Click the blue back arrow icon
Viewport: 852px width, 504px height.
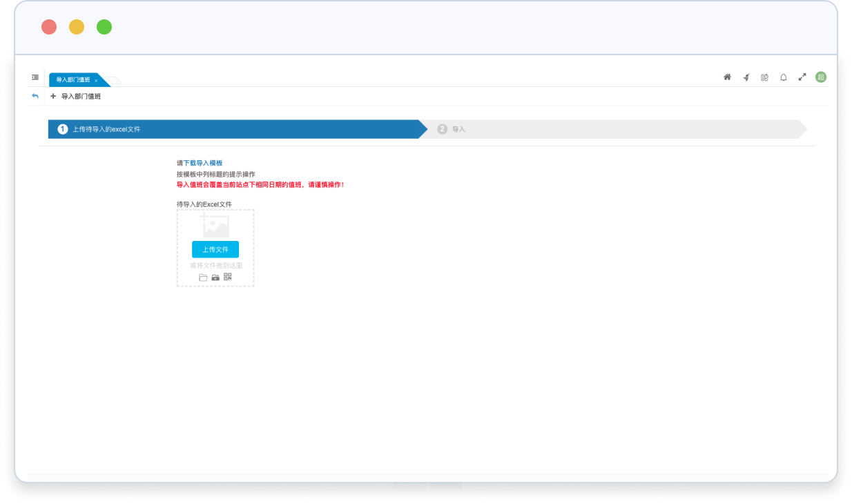pyautogui.click(x=35, y=97)
